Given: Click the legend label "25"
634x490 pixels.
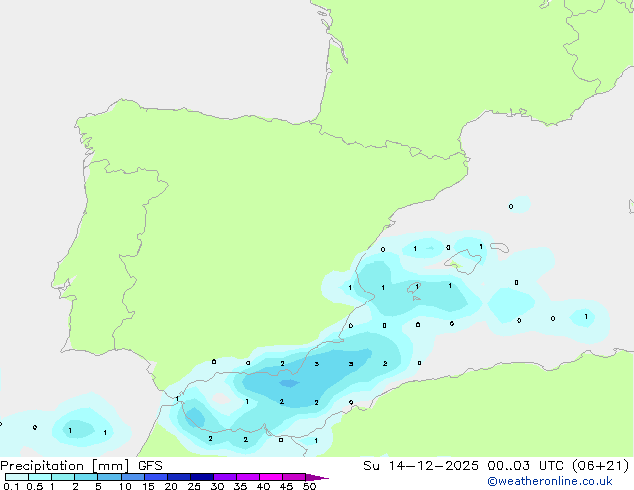Looking at the screenshot, I should click(194, 486).
